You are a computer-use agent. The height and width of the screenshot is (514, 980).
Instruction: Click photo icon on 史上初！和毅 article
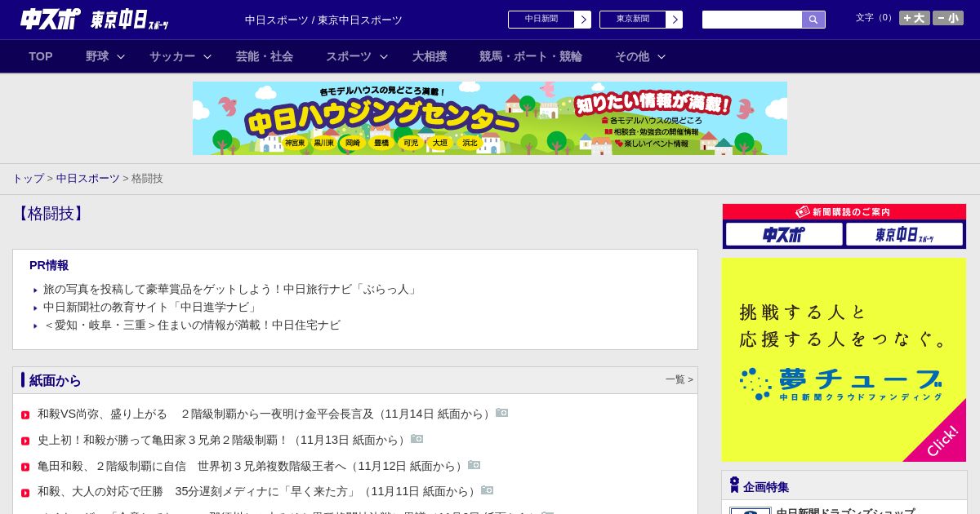point(417,439)
